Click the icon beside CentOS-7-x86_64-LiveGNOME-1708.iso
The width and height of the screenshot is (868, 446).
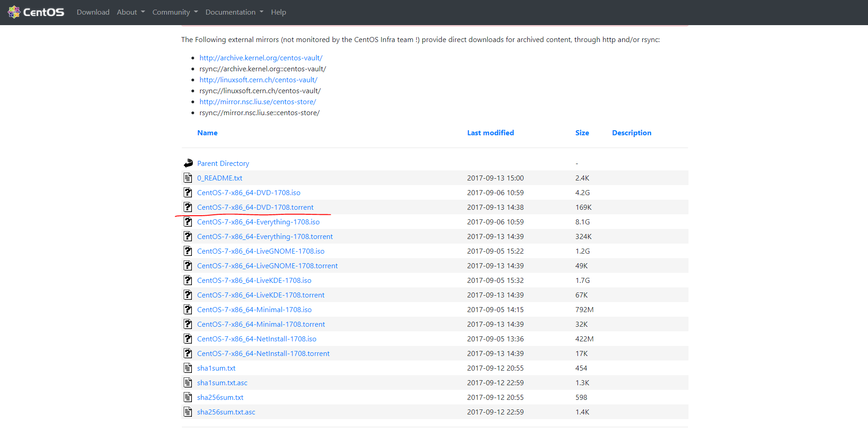coord(188,251)
